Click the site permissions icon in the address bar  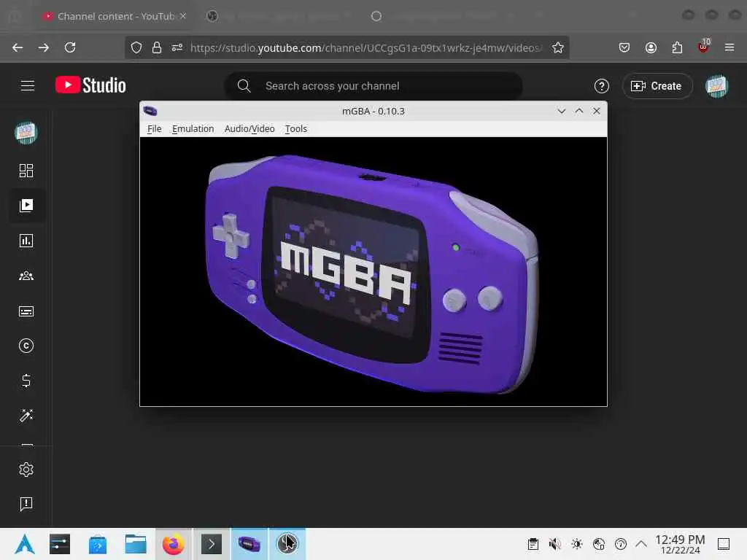(177, 47)
